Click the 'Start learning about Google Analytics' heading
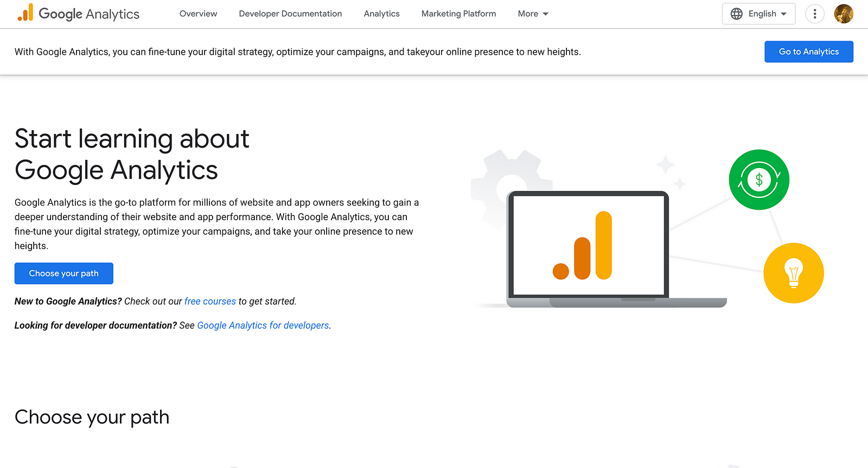This screenshot has height=468, width=868. tap(132, 154)
